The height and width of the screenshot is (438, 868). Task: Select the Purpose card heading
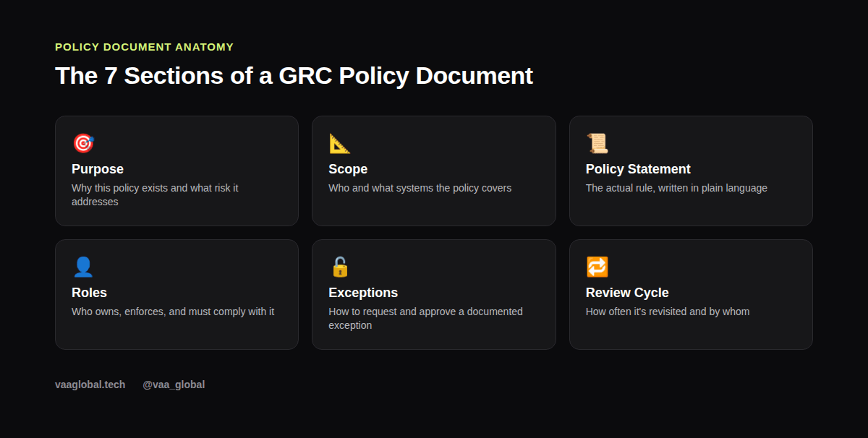coord(98,169)
